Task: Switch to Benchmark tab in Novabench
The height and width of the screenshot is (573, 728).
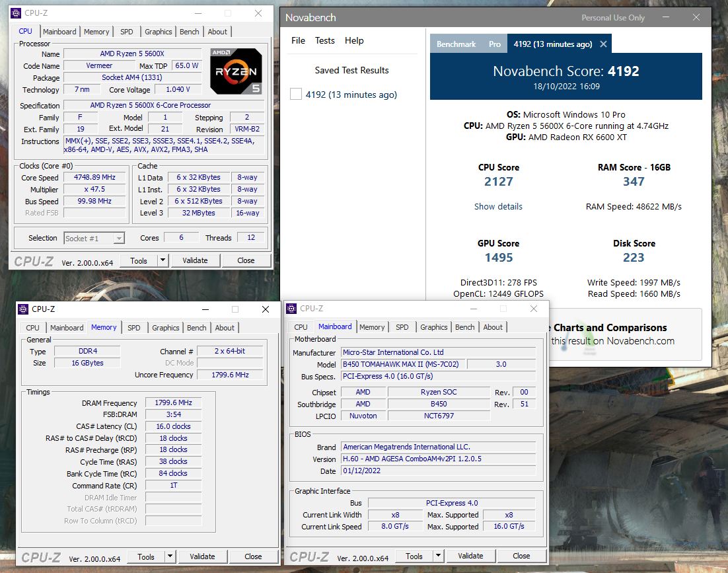Action: click(x=456, y=44)
